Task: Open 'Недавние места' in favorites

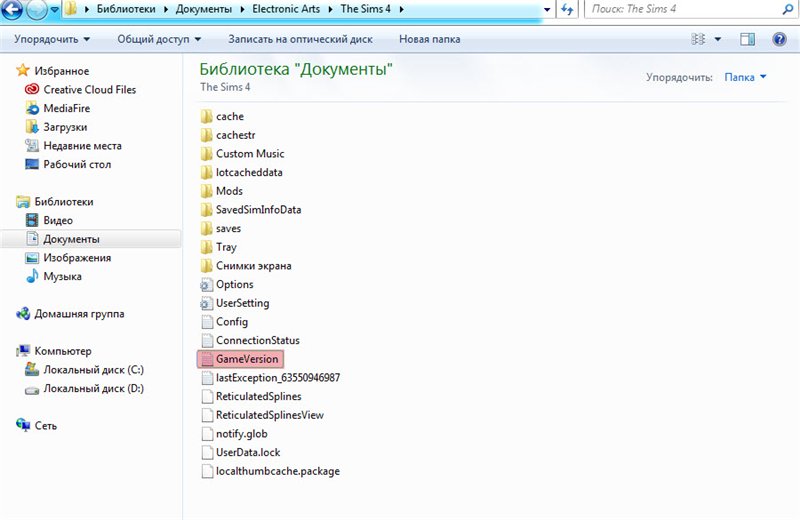Action: tap(82, 146)
